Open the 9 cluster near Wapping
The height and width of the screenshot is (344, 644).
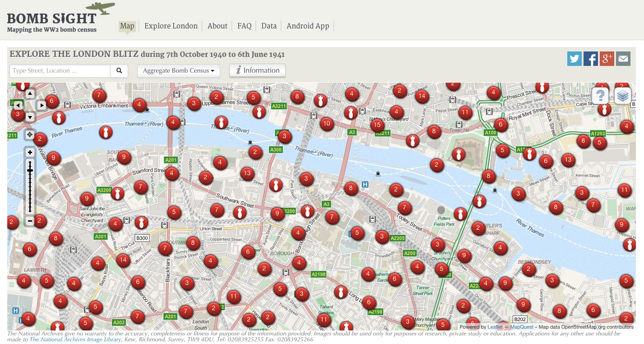pos(622,224)
